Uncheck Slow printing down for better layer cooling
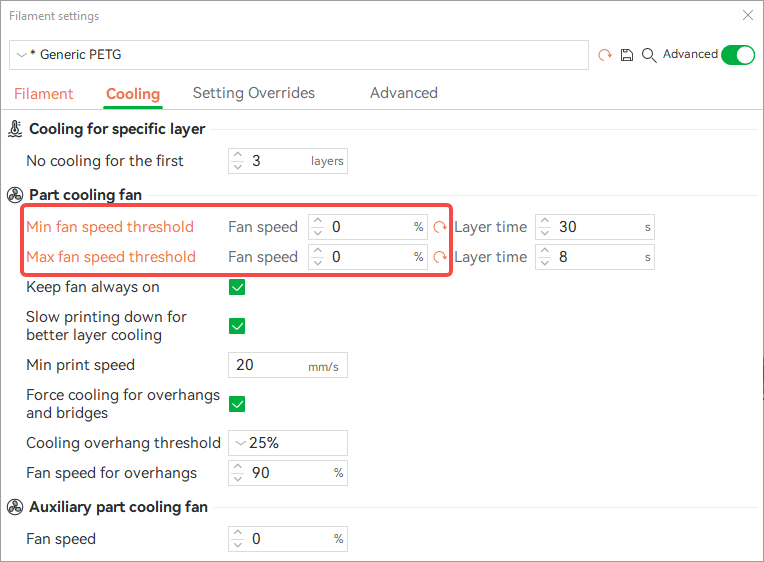764x562 pixels. pos(237,326)
